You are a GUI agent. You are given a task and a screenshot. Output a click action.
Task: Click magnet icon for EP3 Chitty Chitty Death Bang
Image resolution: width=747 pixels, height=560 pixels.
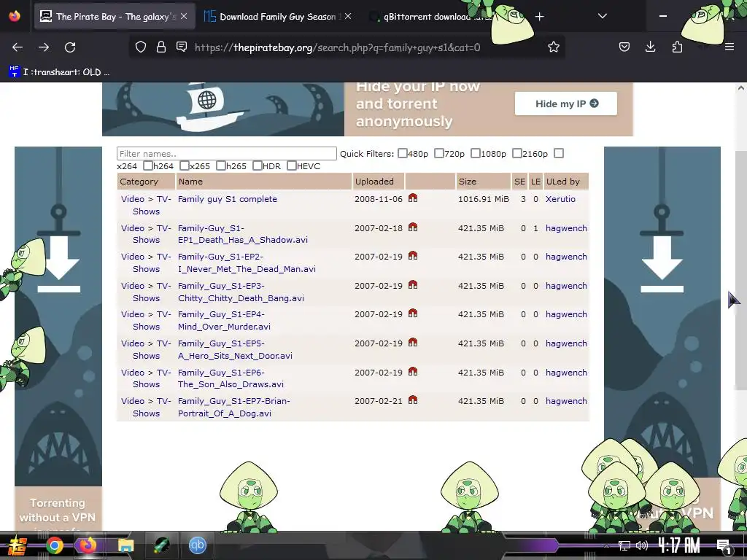point(413,285)
